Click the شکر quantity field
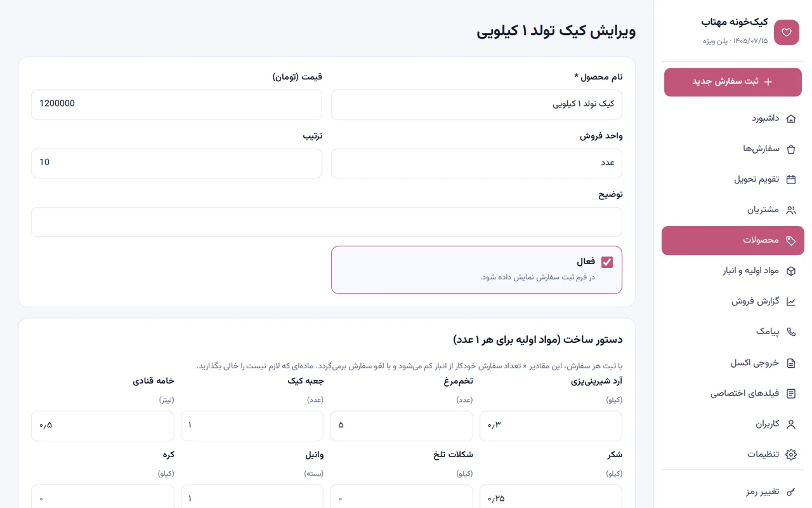The image size is (812, 508). [551, 497]
